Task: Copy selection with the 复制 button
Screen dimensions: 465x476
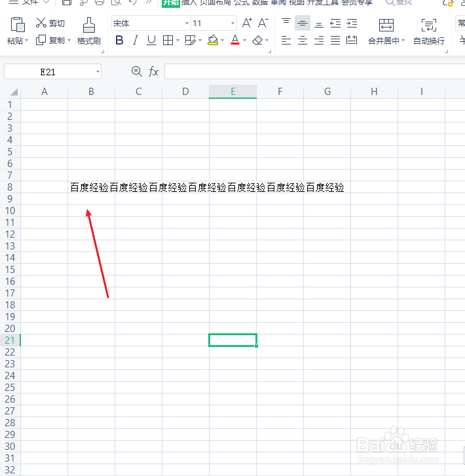Action: pos(50,40)
